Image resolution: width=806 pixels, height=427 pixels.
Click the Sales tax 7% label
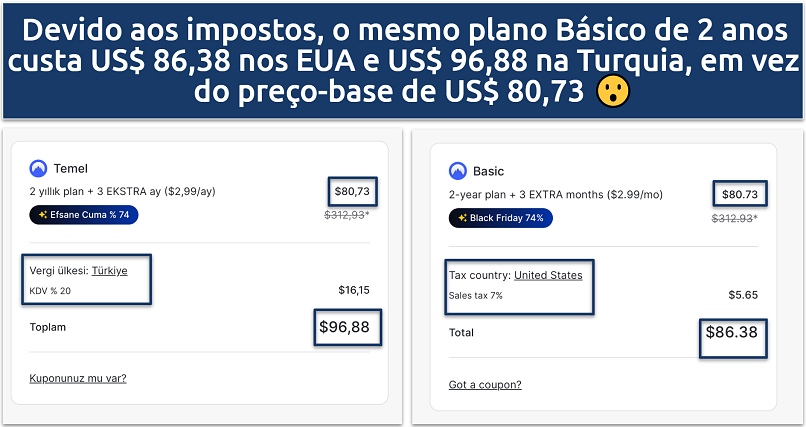tap(478, 295)
